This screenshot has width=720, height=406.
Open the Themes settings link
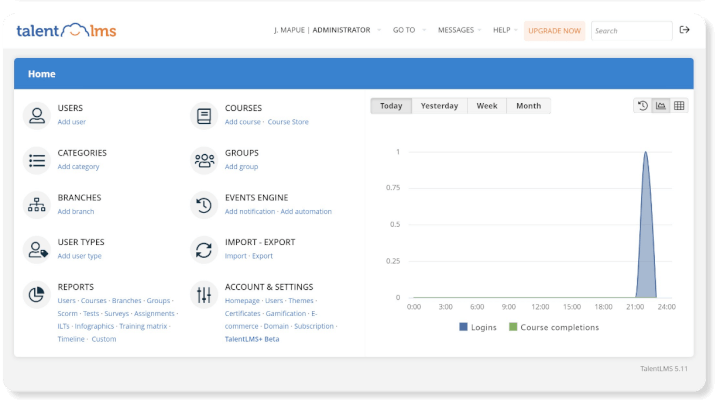click(301, 300)
